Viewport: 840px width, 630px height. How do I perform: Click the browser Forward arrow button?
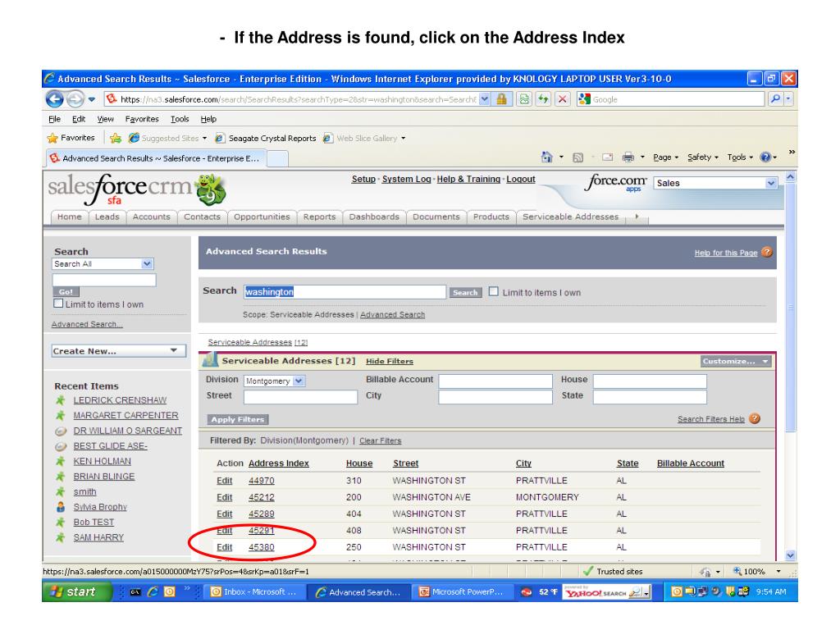[75, 99]
